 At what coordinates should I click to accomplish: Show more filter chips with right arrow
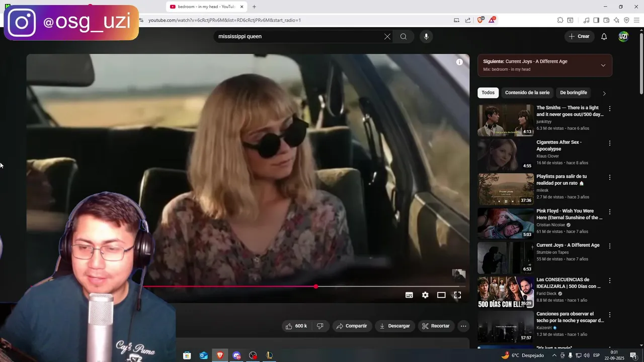(x=604, y=93)
